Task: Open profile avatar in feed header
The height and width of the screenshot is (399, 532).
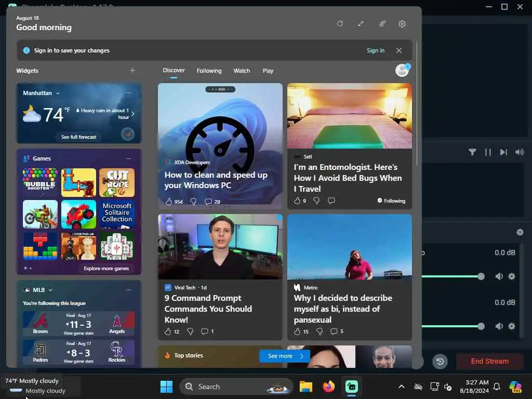Action: [x=403, y=70]
